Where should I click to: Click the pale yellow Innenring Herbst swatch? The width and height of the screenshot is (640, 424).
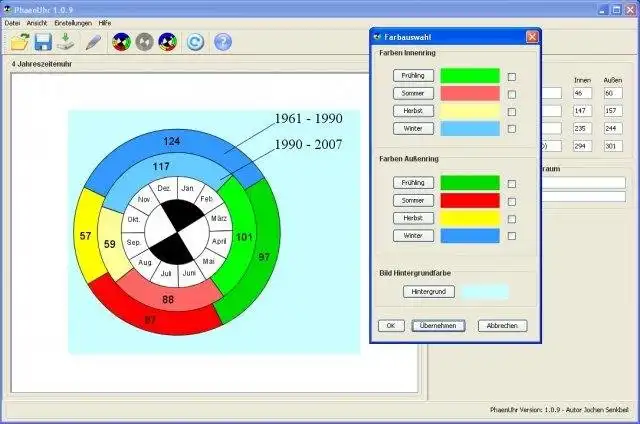coord(470,111)
